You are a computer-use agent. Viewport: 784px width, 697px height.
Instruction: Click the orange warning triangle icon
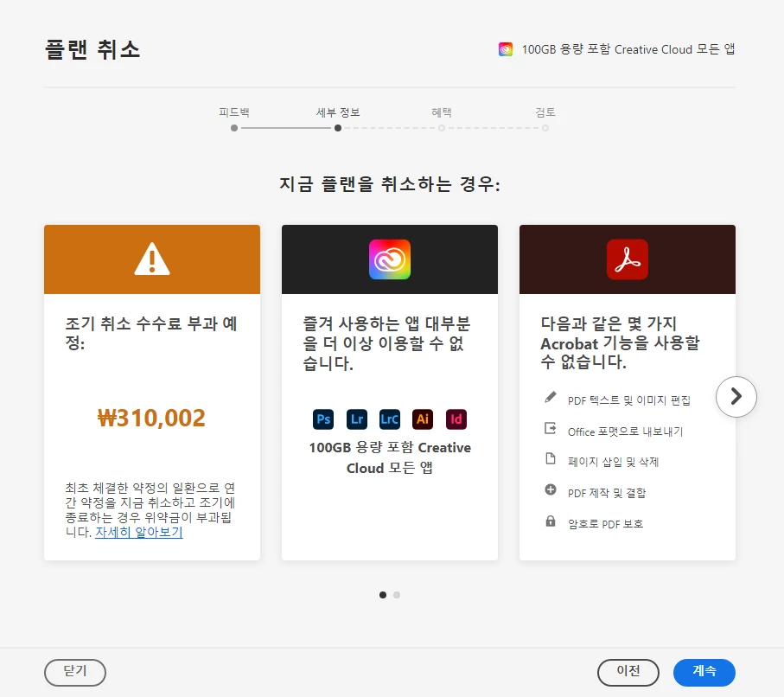[152, 259]
